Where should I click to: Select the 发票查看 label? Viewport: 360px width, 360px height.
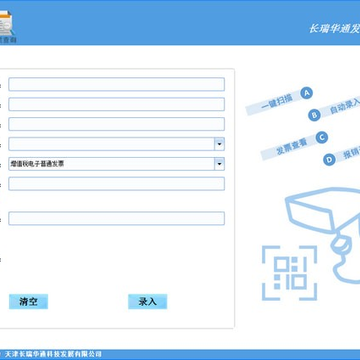coord(291,147)
